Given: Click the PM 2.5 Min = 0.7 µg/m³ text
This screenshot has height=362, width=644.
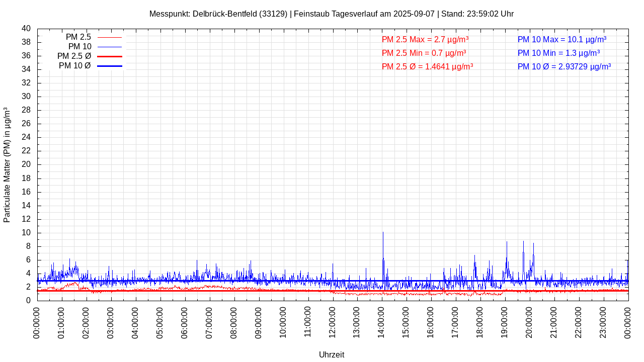Looking at the screenshot, I should 424,53.
